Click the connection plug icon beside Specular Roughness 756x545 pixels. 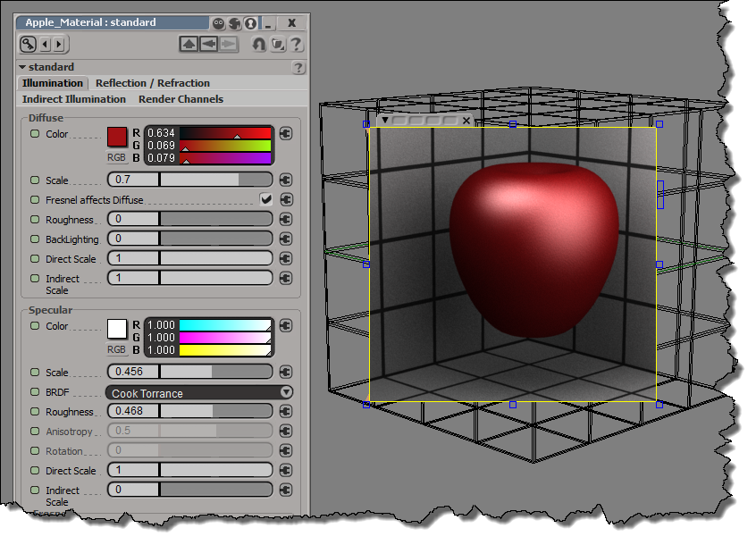click(286, 412)
